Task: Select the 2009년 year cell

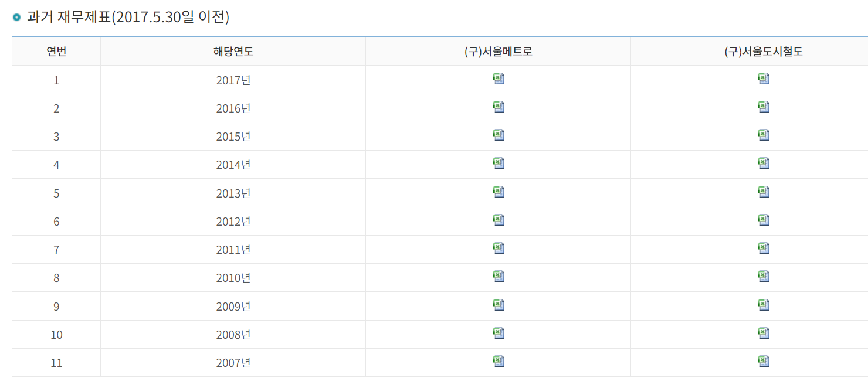Action: pyautogui.click(x=233, y=307)
